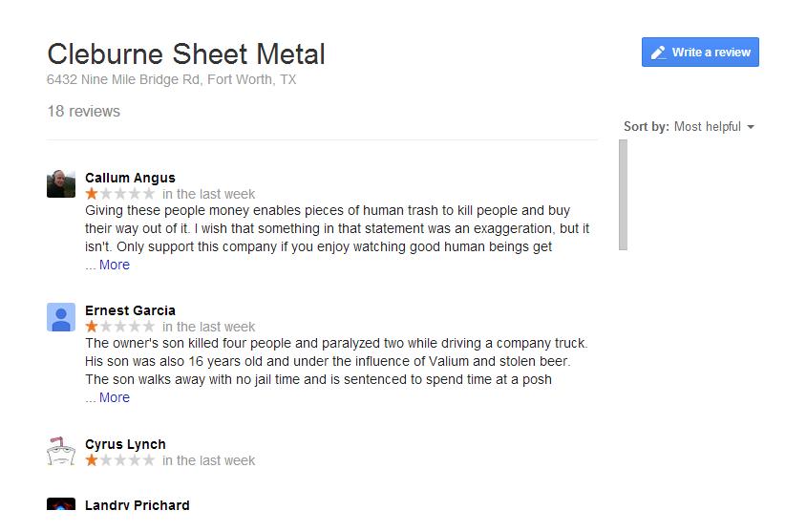Click the pencil icon in review button

(658, 53)
